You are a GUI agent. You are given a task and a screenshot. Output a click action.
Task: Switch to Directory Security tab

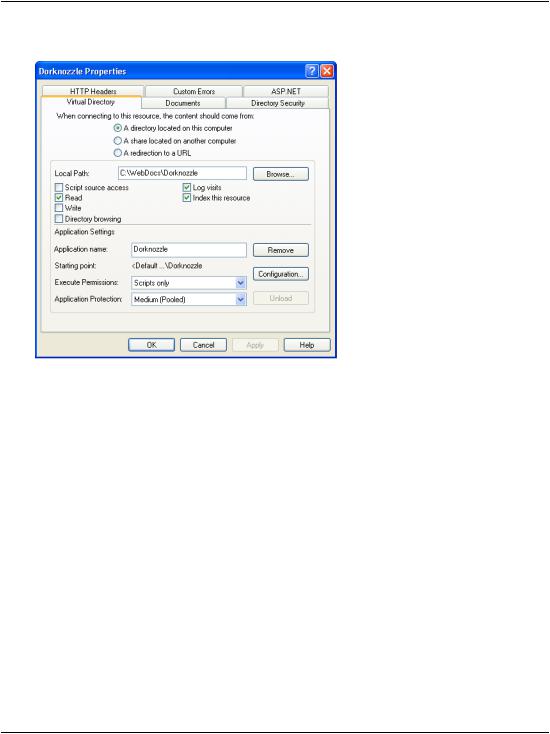pyautogui.click(x=278, y=103)
